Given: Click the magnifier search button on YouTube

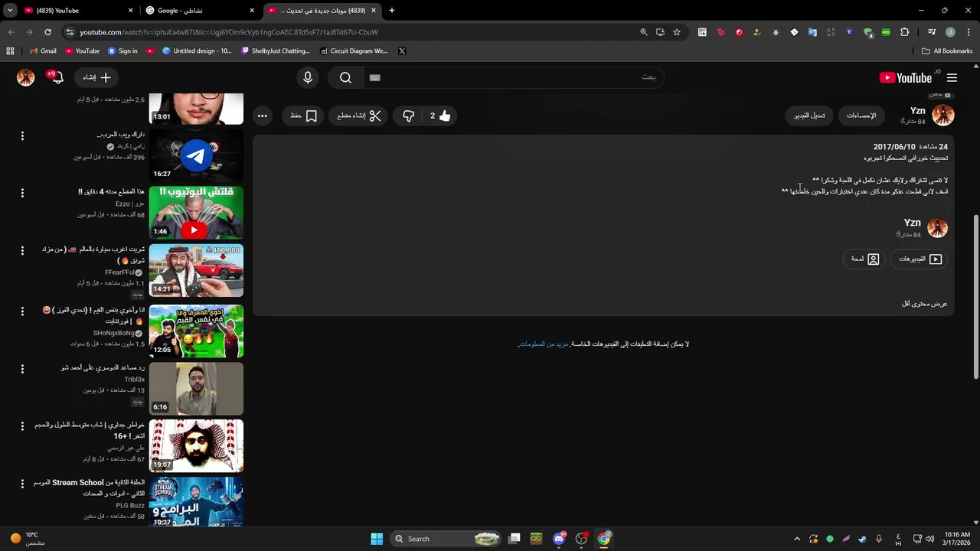Looking at the screenshot, I should (345, 77).
